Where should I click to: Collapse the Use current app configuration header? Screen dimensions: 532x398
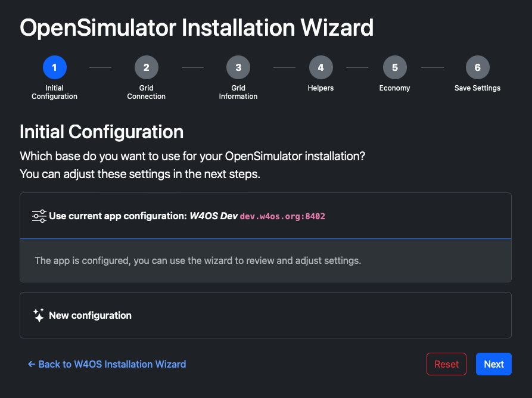pos(266,216)
